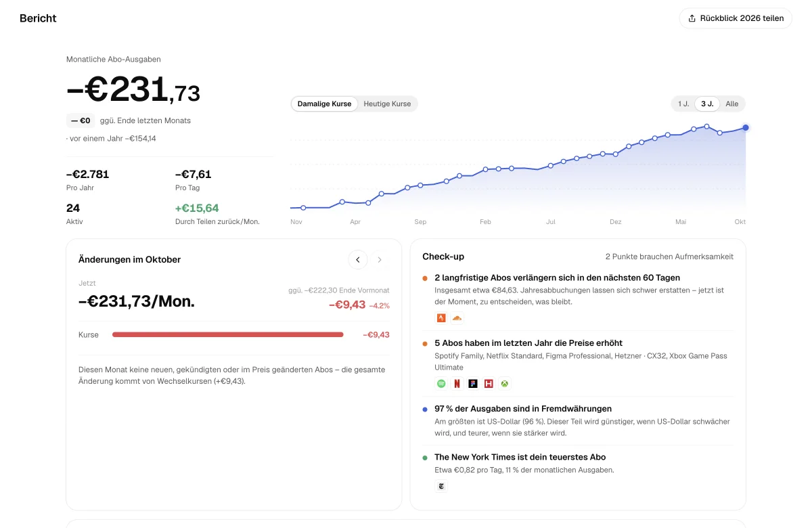Set chart range to 1 J.
This screenshot has height=528, width=812.
pos(683,104)
